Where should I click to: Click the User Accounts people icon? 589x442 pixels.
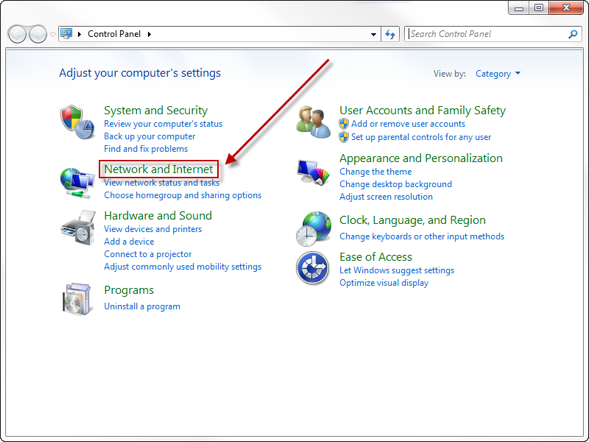tap(313, 122)
